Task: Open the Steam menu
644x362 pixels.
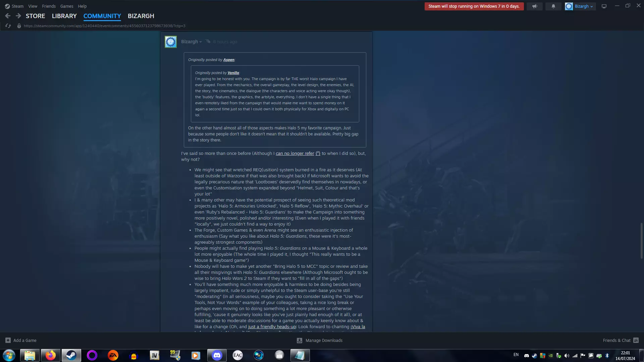Action: [x=14, y=6]
